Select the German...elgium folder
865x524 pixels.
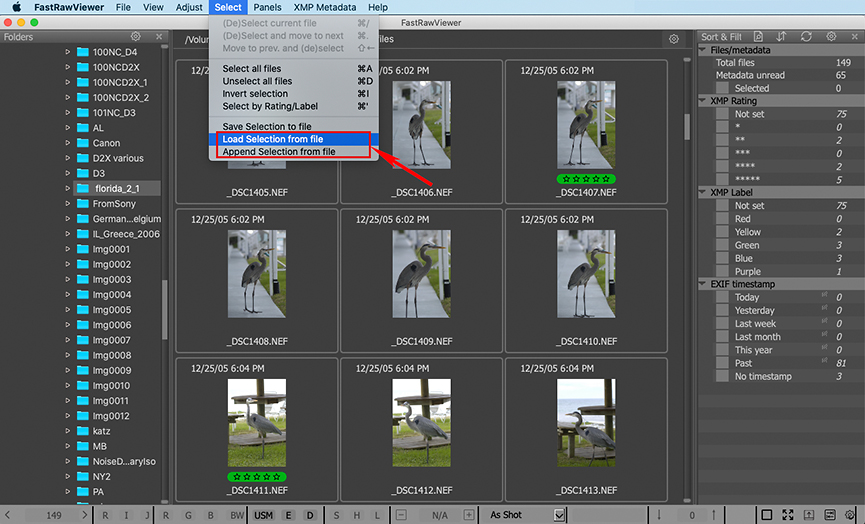pyautogui.click(x=125, y=218)
